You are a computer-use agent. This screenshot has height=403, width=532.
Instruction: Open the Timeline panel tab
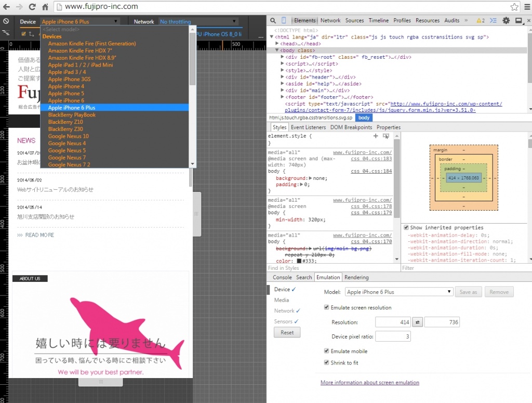pos(379,20)
